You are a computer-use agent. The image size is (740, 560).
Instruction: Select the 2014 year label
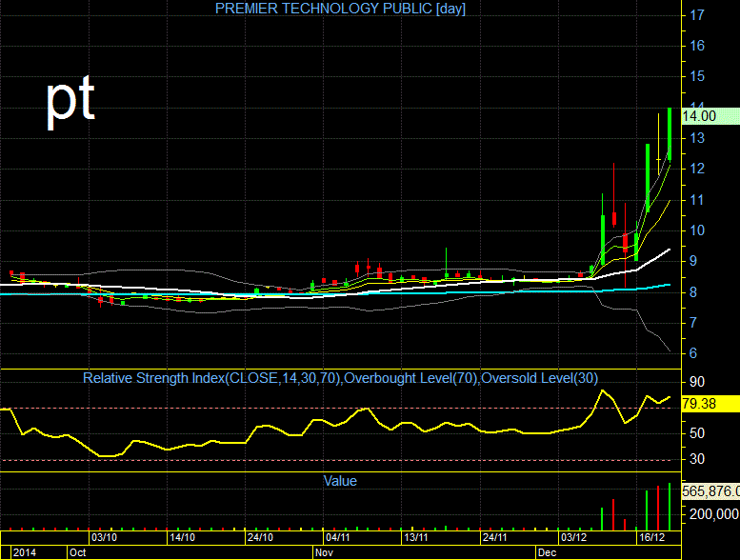point(25,552)
